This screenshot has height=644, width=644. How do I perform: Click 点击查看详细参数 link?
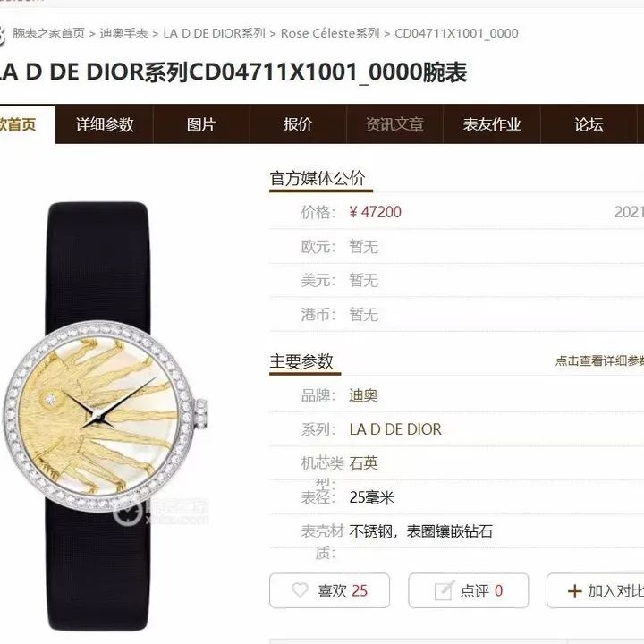[599, 361]
